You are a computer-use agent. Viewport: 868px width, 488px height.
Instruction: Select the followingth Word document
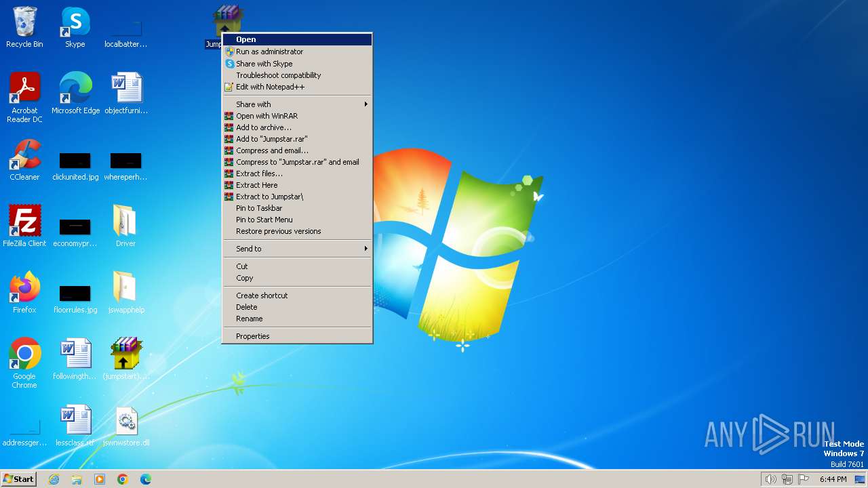coord(75,359)
